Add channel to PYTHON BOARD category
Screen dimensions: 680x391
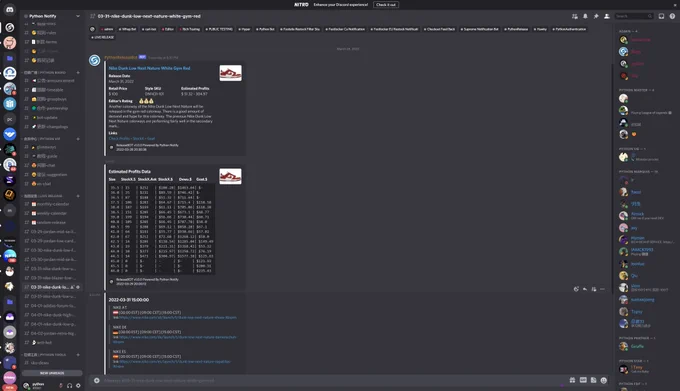point(78,72)
